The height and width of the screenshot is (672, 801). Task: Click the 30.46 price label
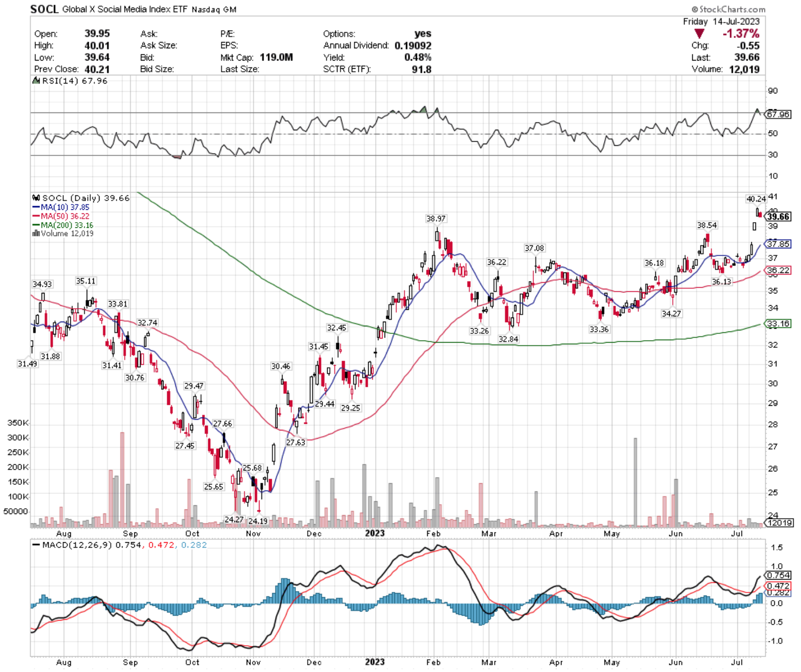[281, 366]
